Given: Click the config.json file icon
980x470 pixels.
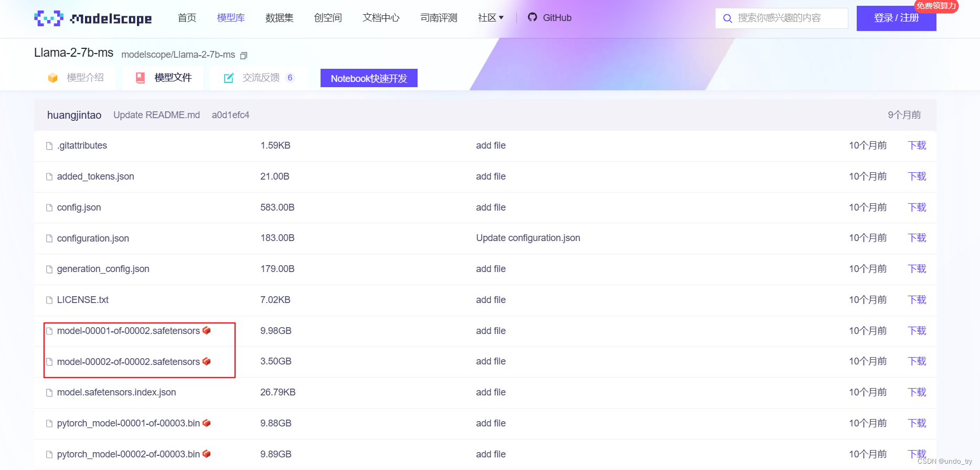Looking at the screenshot, I should point(49,208).
